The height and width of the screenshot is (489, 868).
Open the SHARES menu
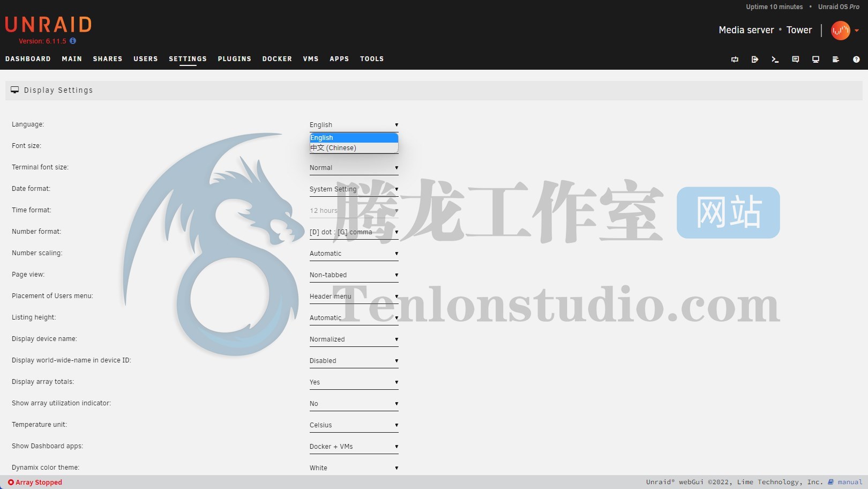108,59
